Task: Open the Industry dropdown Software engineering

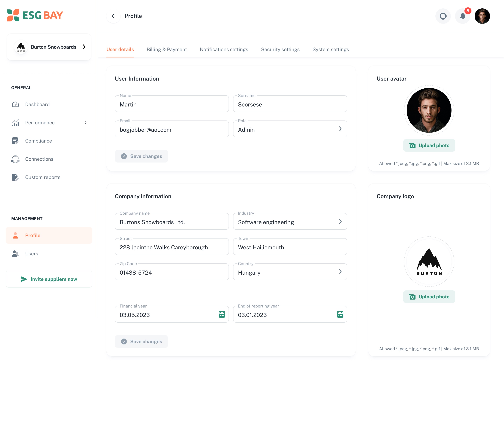Action: (x=290, y=222)
